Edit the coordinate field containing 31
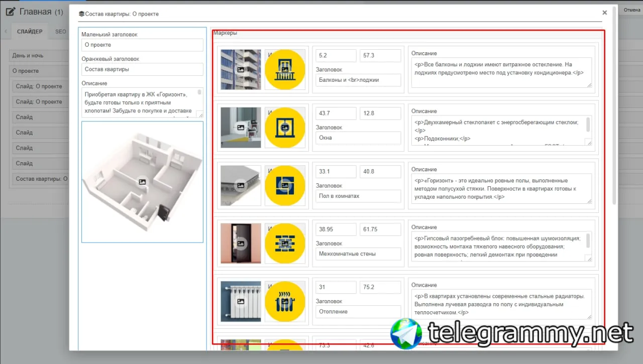643x364 pixels. pyautogui.click(x=336, y=287)
